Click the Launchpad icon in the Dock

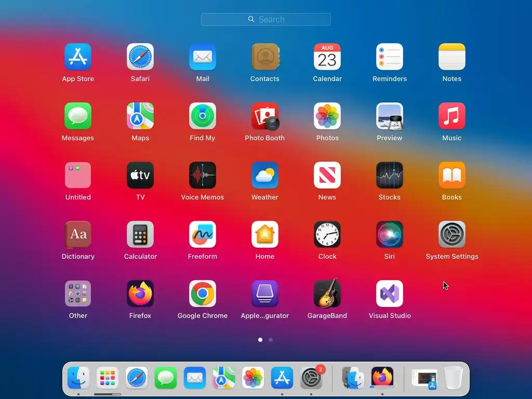[x=108, y=378]
